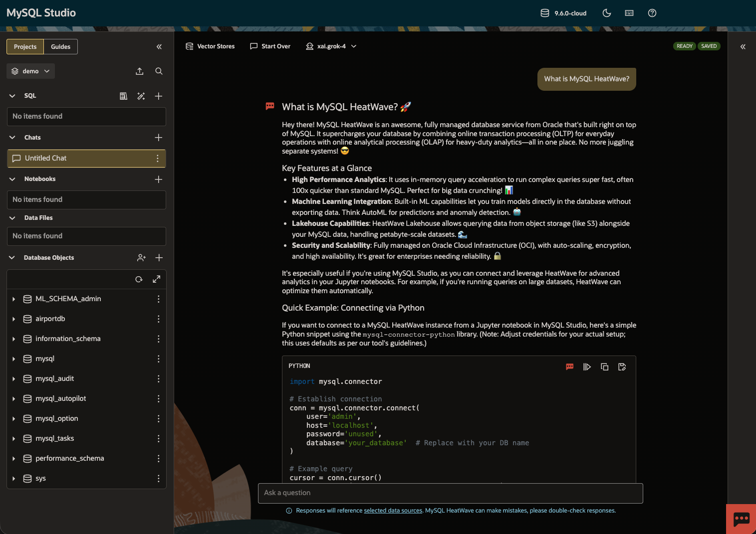756x534 pixels.
Task: Use the magic wand icon beside SQL
Action: pos(141,96)
